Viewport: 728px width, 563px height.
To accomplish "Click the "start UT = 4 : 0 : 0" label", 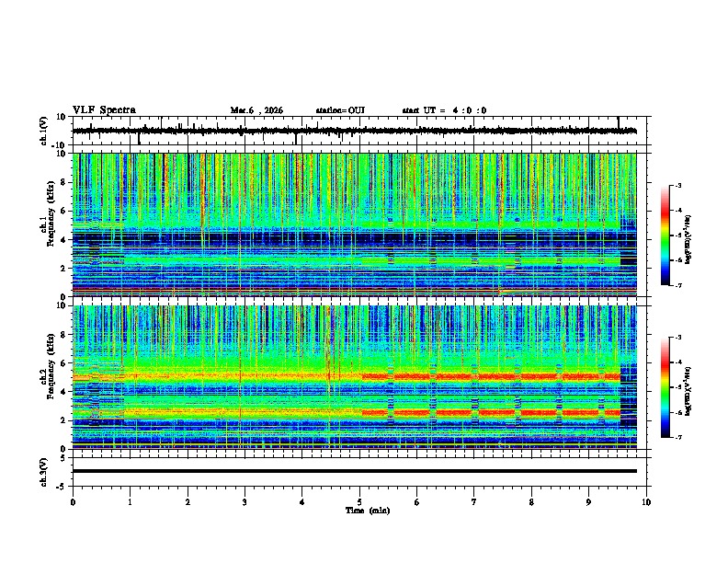I will [x=444, y=110].
